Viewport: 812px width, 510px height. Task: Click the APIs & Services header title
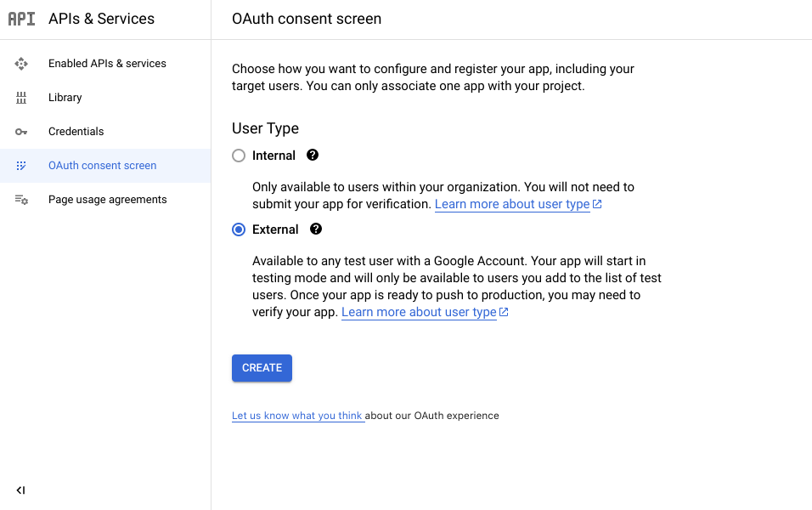click(102, 19)
